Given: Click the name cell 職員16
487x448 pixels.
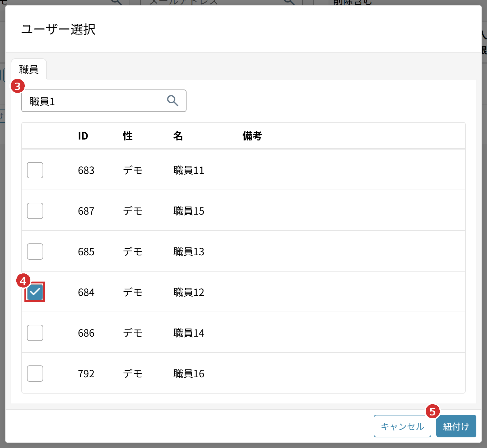Looking at the screenshot, I should [x=189, y=374].
